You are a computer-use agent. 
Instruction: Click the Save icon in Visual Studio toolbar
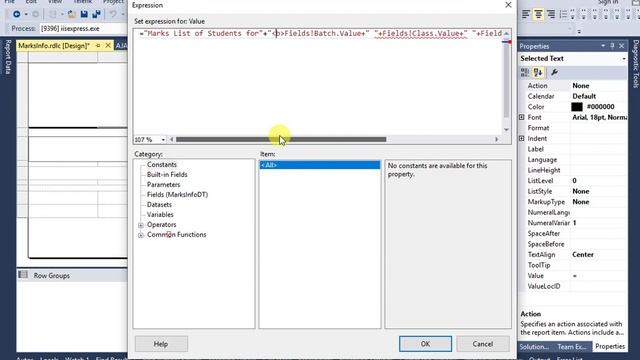[x=84, y=14]
